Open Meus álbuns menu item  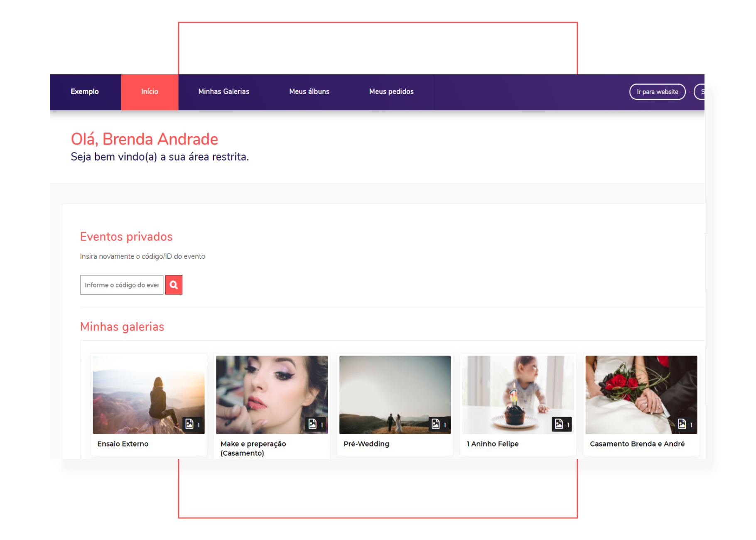click(x=309, y=92)
